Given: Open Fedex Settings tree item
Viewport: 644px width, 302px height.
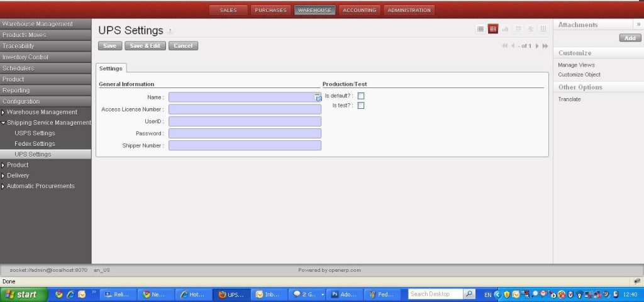Looking at the screenshot, I should [x=35, y=144].
